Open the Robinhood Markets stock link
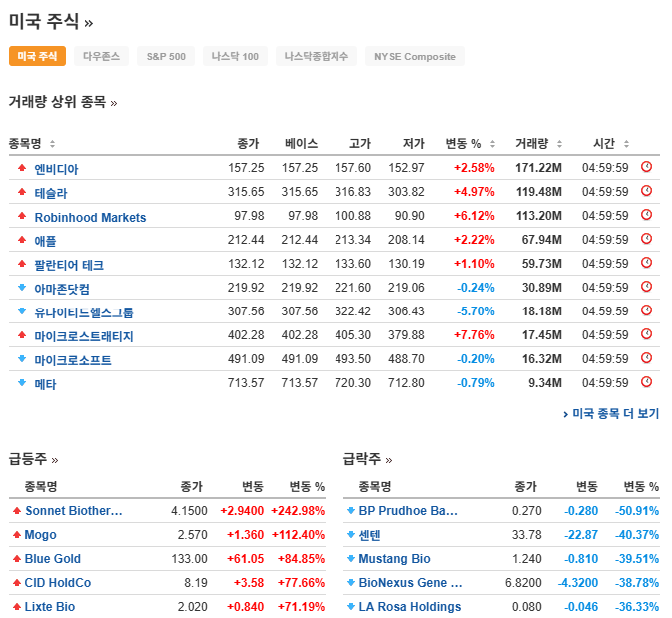Image resolution: width=672 pixels, height=618 pixels. [x=90, y=217]
